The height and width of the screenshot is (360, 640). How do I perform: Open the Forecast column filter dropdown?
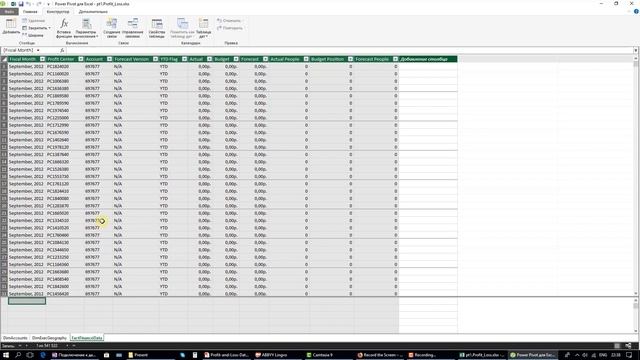click(x=265, y=59)
